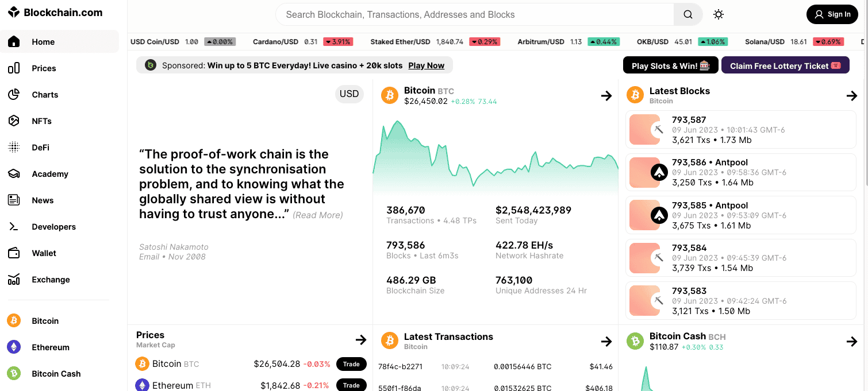
Task: Click the Antpool miner icon on block 793,586
Action: [x=659, y=172]
